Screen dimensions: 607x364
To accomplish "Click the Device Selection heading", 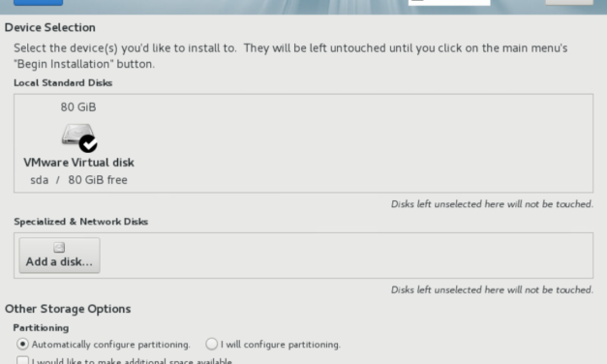I will tap(50, 27).
